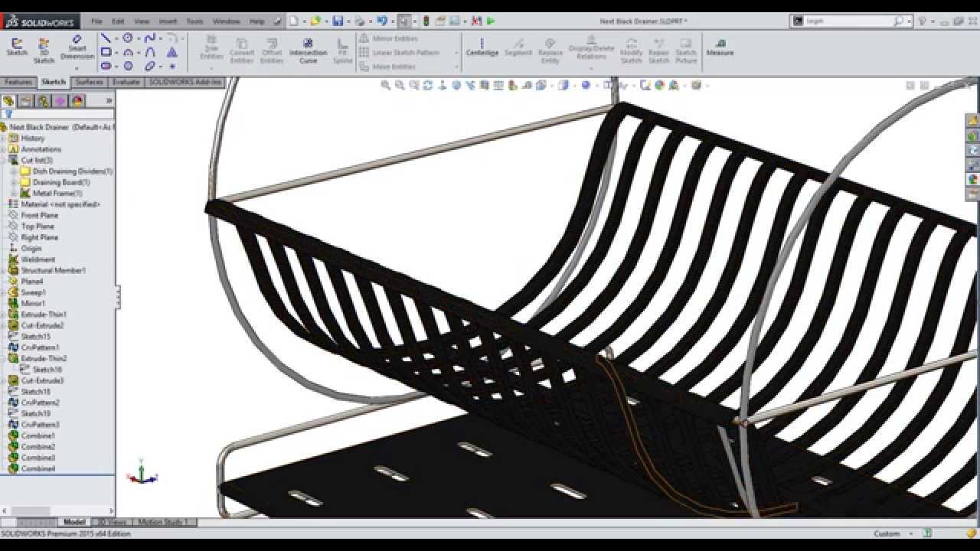
Task: Select the Smart Dimension tool
Action: coord(77,47)
